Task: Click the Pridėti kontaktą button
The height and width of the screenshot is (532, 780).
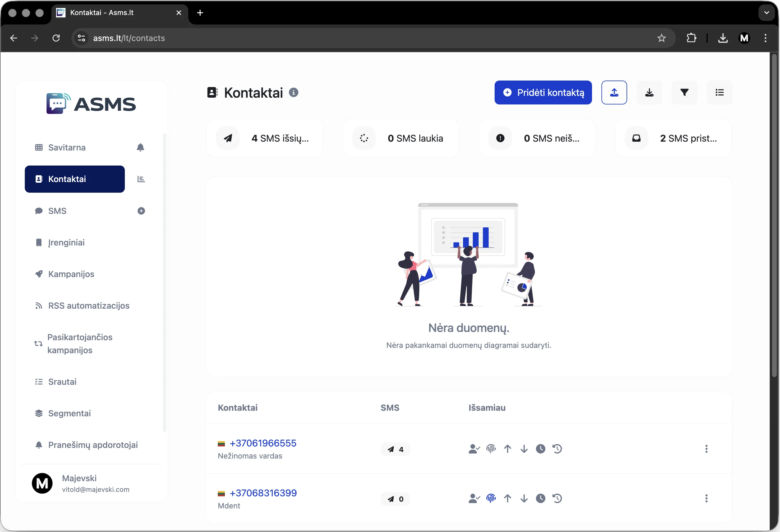Action: [x=543, y=92]
